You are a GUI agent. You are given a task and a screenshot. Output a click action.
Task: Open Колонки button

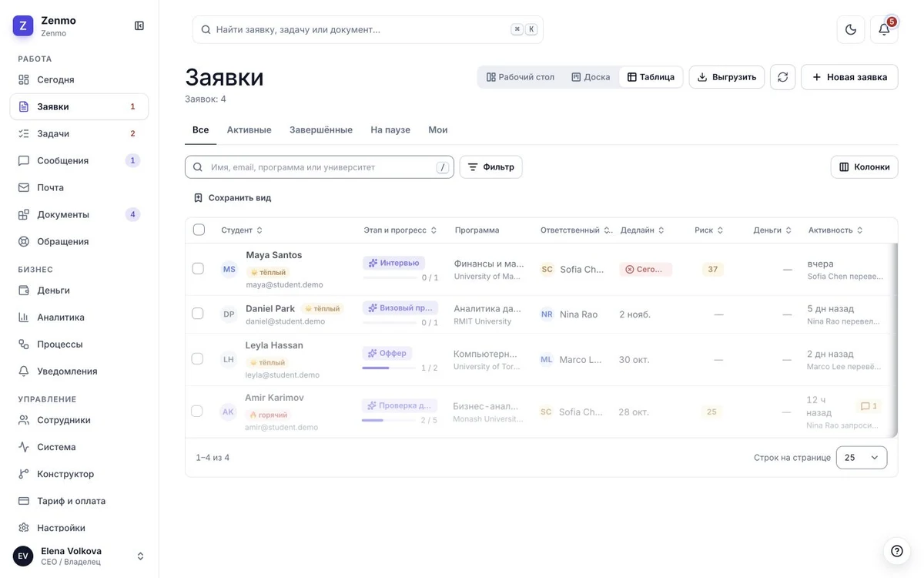[864, 167]
